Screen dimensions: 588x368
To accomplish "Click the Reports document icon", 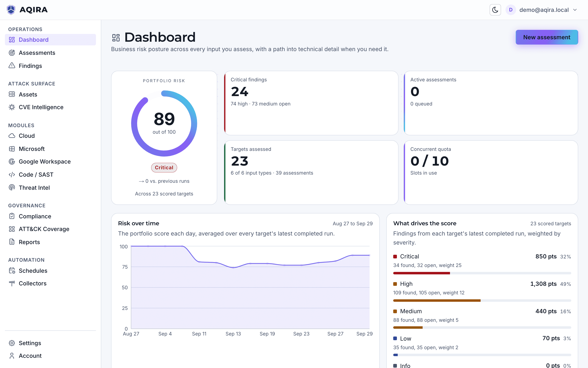I will [12, 242].
